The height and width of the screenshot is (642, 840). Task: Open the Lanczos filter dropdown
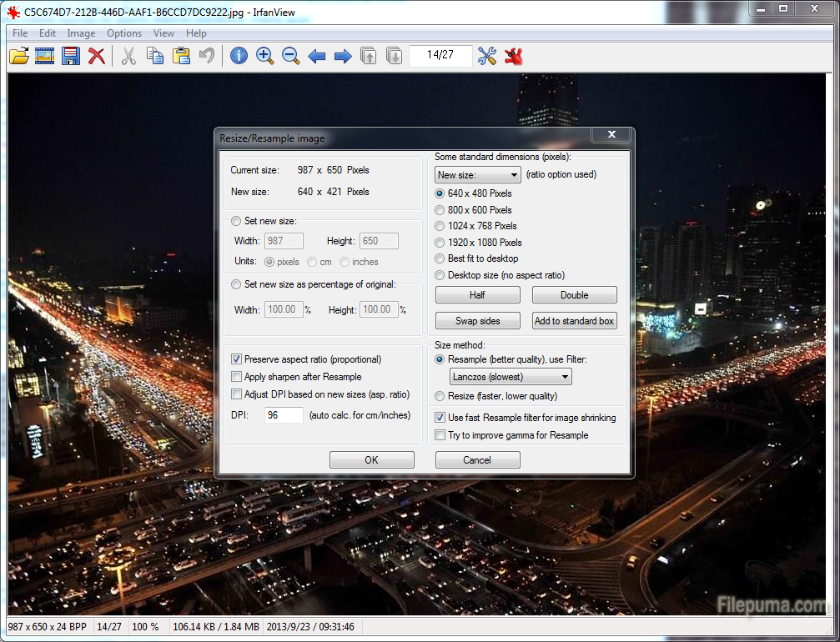511,377
